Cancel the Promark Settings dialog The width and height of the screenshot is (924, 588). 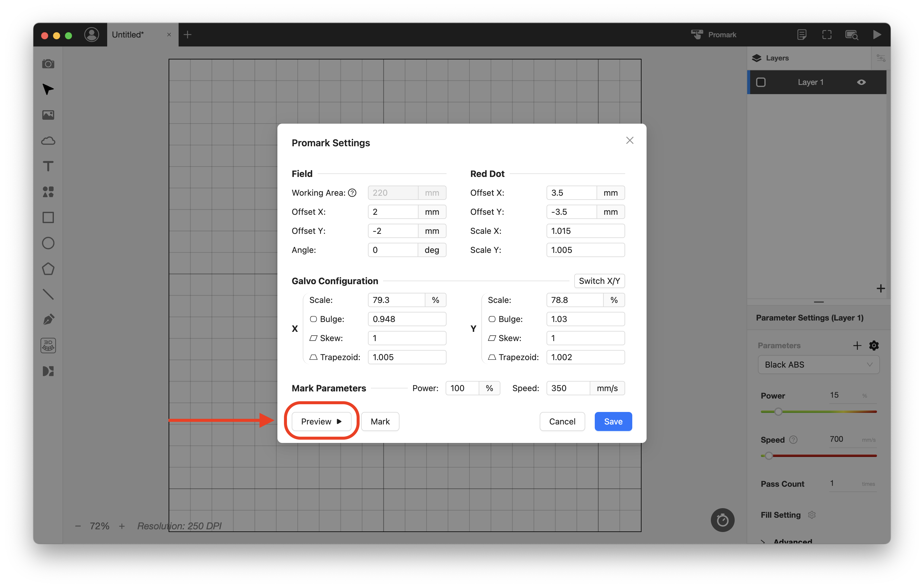pyautogui.click(x=562, y=421)
